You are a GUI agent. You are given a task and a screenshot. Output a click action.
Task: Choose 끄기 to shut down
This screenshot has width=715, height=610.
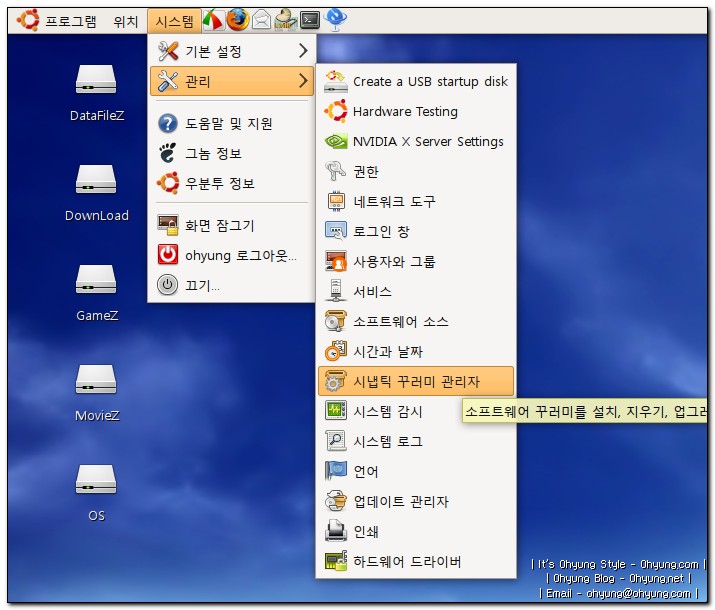click(232, 285)
